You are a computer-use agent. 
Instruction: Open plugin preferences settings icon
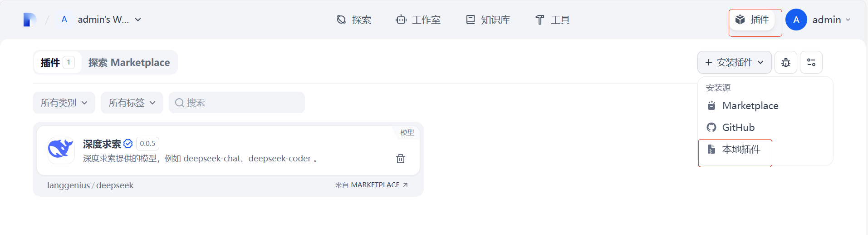click(x=811, y=62)
